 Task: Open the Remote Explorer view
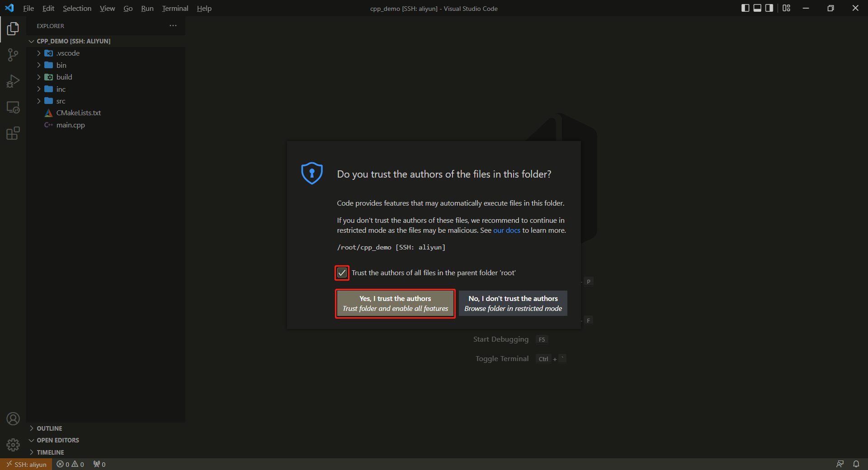click(x=13, y=108)
